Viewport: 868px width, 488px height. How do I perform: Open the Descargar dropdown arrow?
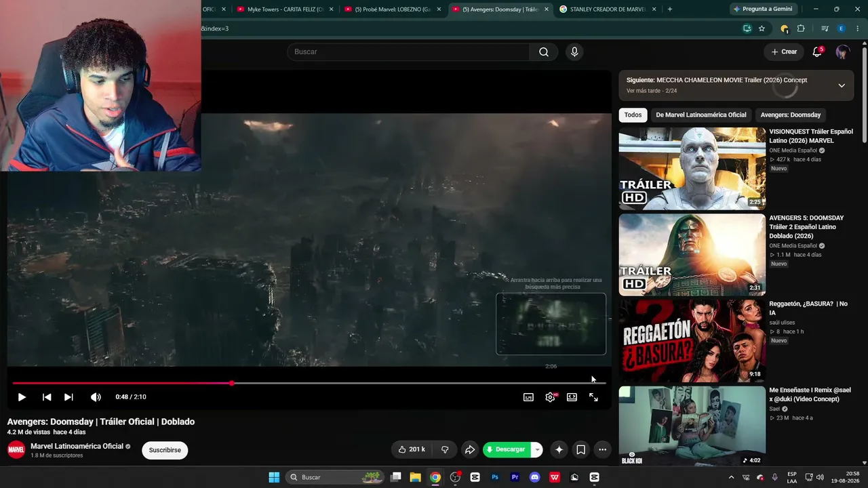click(x=536, y=449)
